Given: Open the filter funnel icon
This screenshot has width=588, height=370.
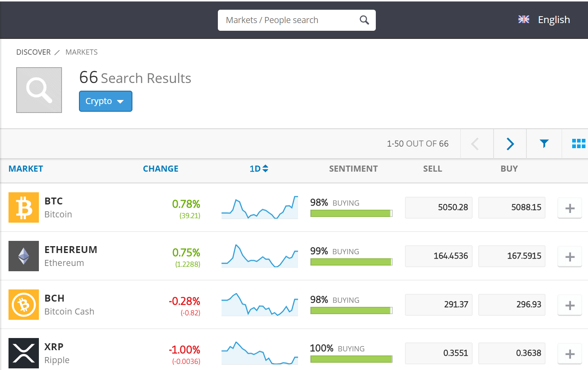Looking at the screenshot, I should [x=544, y=143].
